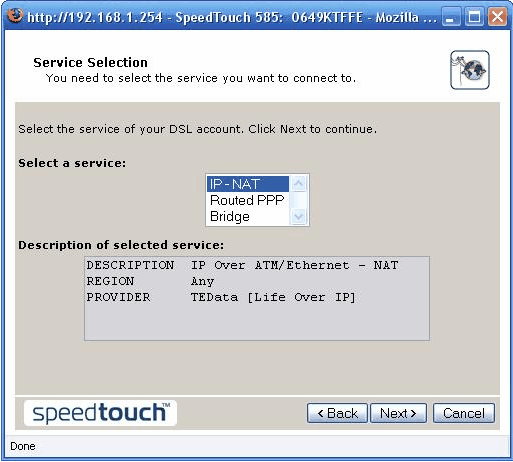Click the Done status bar text
The image size is (513, 462).
point(23,446)
